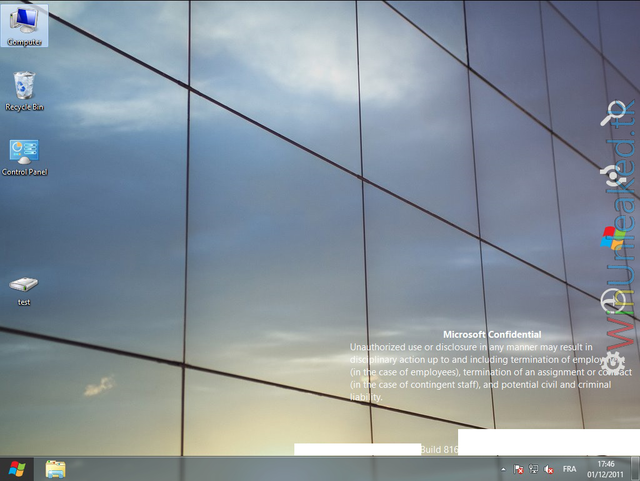The width and height of the screenshot is (640, 481).
Task: Click the clock showing 17:46
Action: click(x=606, y=469)
